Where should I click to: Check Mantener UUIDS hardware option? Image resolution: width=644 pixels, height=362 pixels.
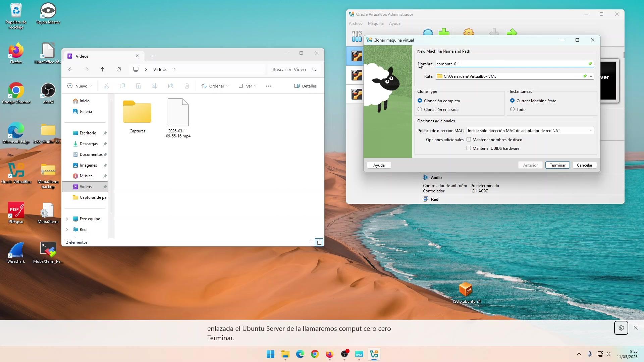469,148
